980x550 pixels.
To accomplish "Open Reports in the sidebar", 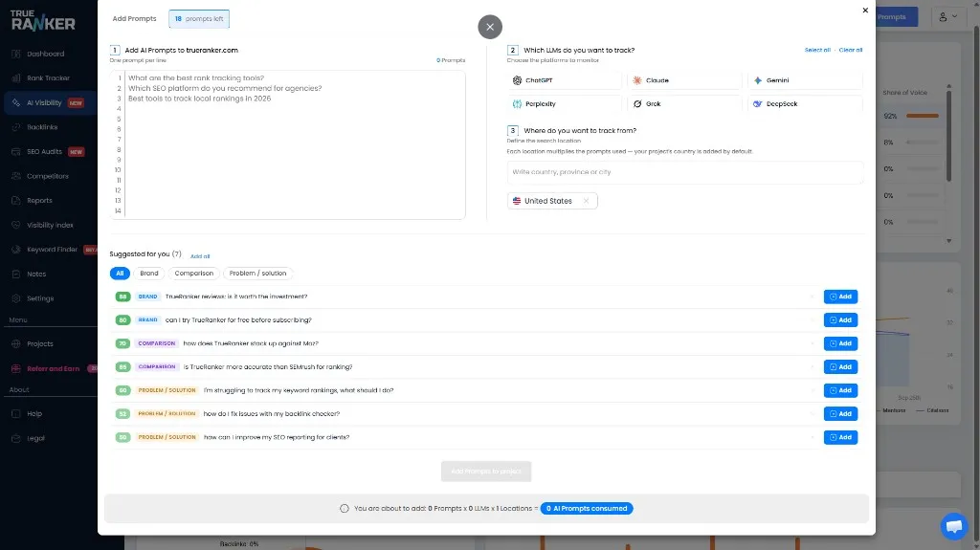I will (39, 201).
